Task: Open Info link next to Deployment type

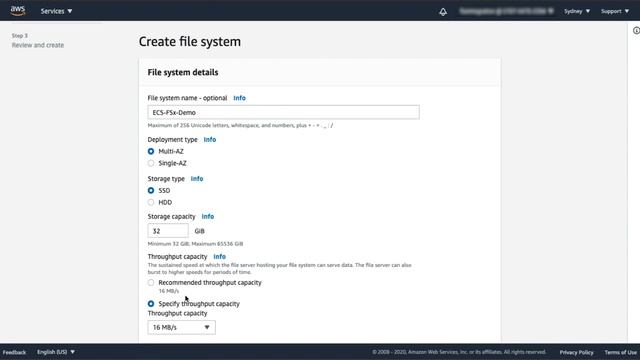Action: point(210,140)
